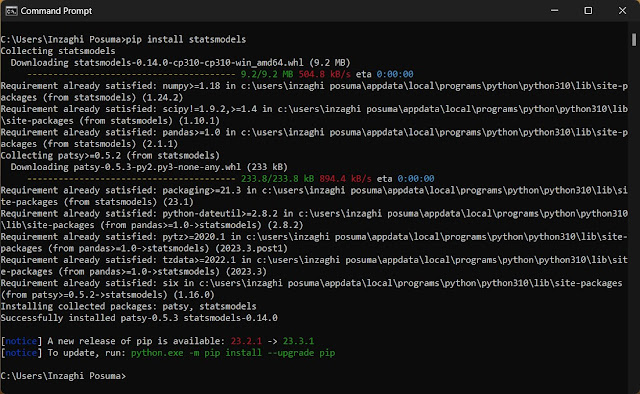Click the first '[notice]' tag about new release
Screen dimensions: 640x394
click(x=21, y=341)
